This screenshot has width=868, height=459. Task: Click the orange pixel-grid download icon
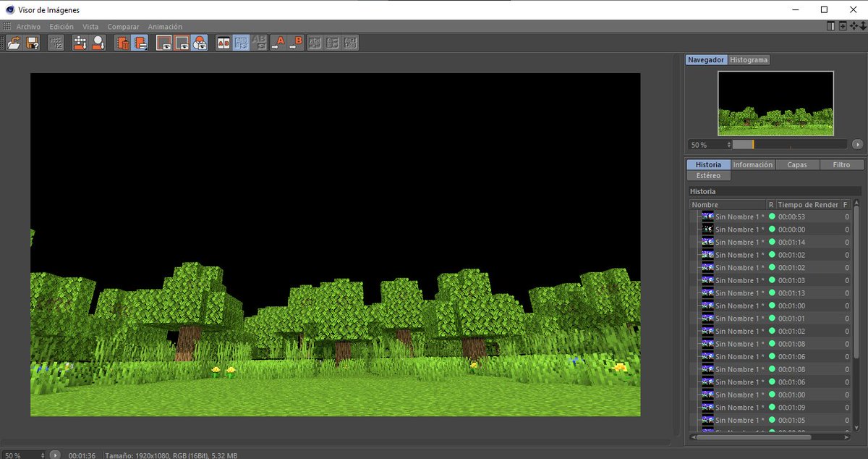point(80,43)
